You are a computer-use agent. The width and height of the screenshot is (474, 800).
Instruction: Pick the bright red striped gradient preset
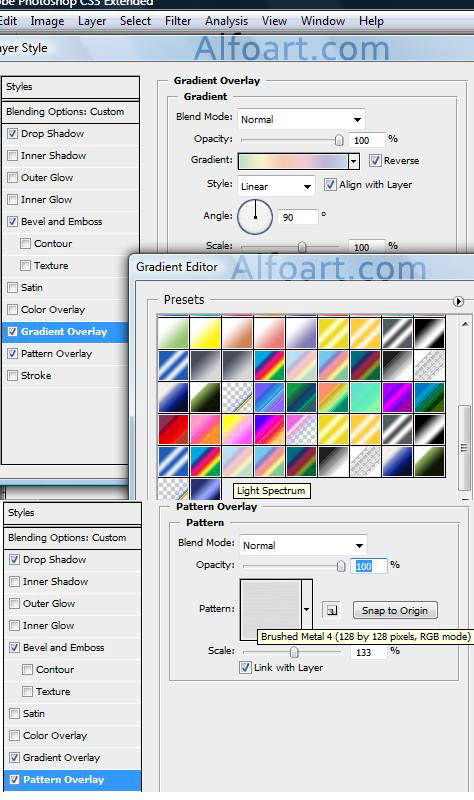[x=173, y=429]
